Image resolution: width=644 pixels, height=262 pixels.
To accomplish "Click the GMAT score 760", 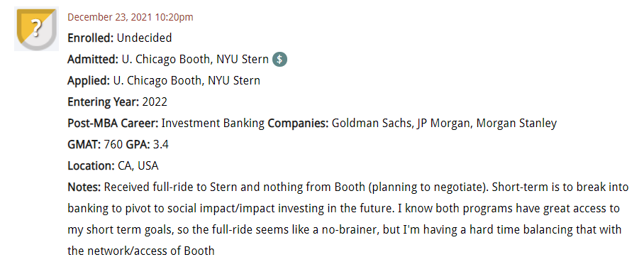I will point(113,144).
